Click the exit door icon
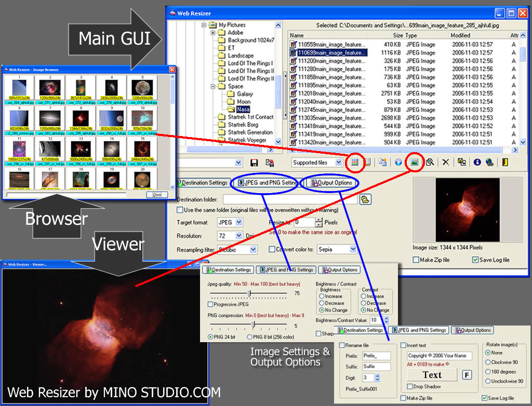The height and width of the screenshot is (406, 532). 505,162
